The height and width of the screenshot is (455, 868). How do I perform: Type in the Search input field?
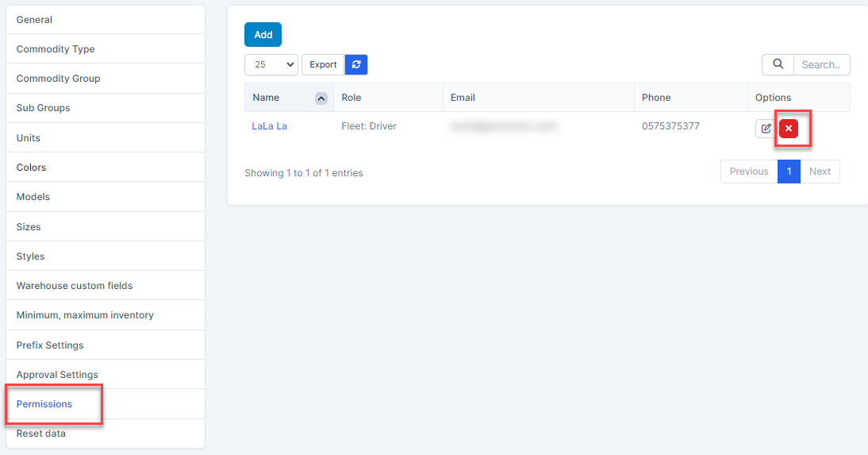click(821, 65)
